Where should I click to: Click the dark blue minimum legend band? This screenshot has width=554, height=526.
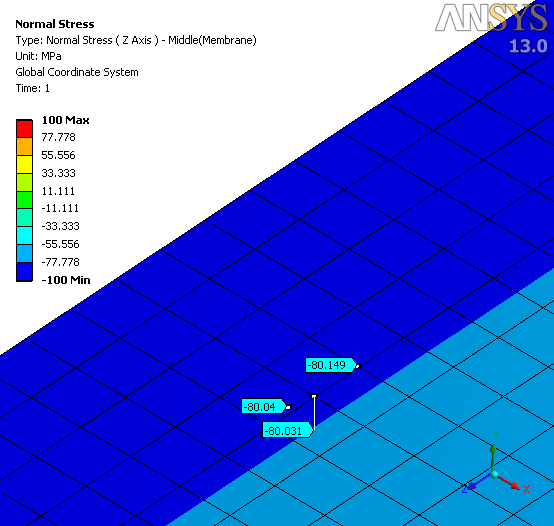click(x=24, y=272)
